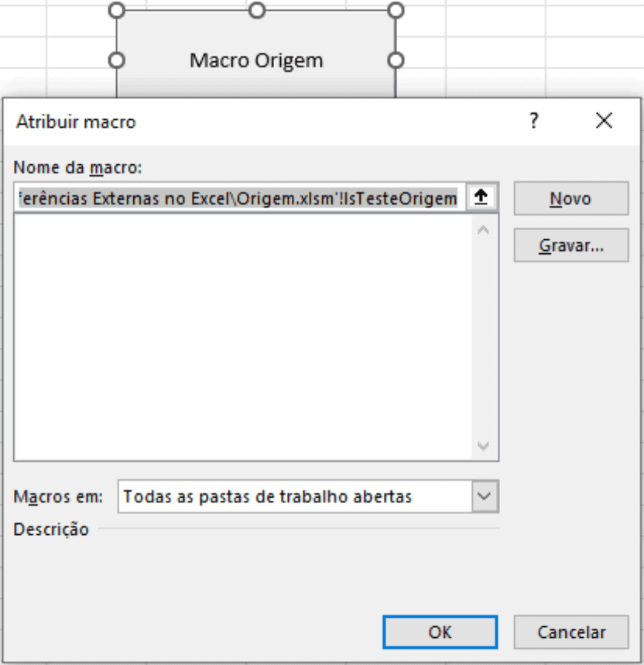Confirm with the OK button

coord(440,632)
